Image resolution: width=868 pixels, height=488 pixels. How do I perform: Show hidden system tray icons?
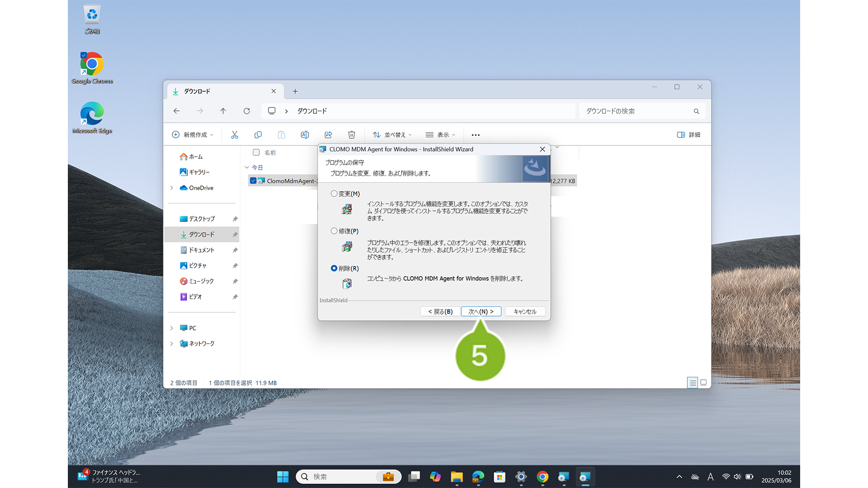point(679,477)
